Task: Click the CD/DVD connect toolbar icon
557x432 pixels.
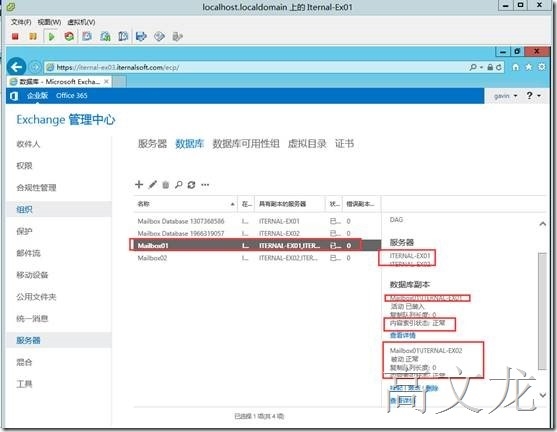Action: (x=159, y=36)
